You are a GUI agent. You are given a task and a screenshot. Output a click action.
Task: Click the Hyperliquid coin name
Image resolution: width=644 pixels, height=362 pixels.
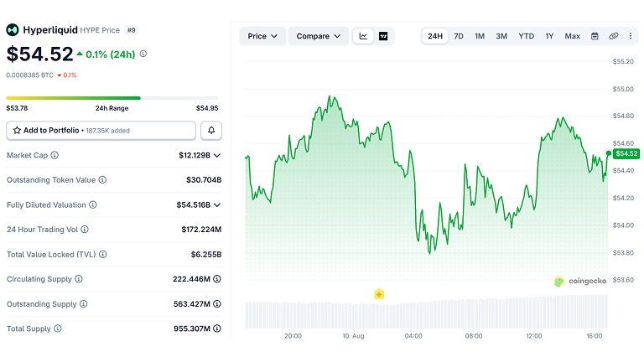coord(50,30)
